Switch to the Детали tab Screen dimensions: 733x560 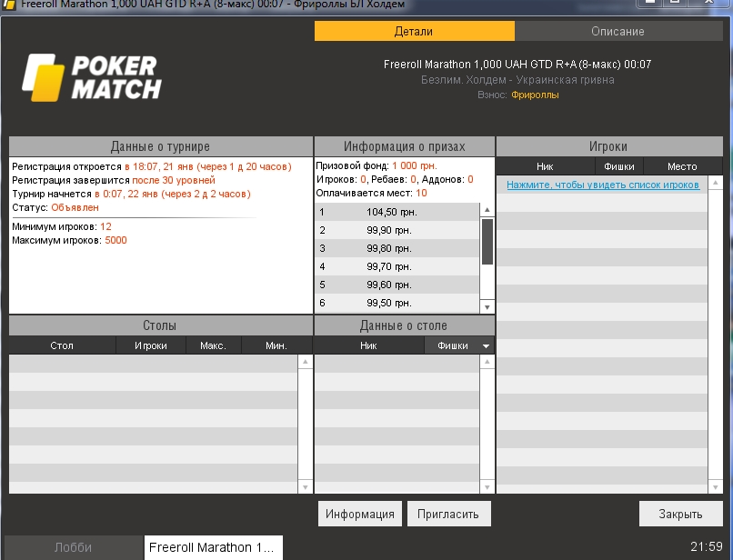[x=414, y=31]
